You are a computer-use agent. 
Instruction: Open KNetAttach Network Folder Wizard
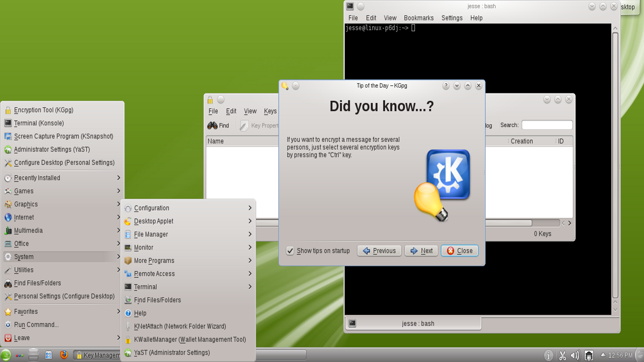coord(188,326)
